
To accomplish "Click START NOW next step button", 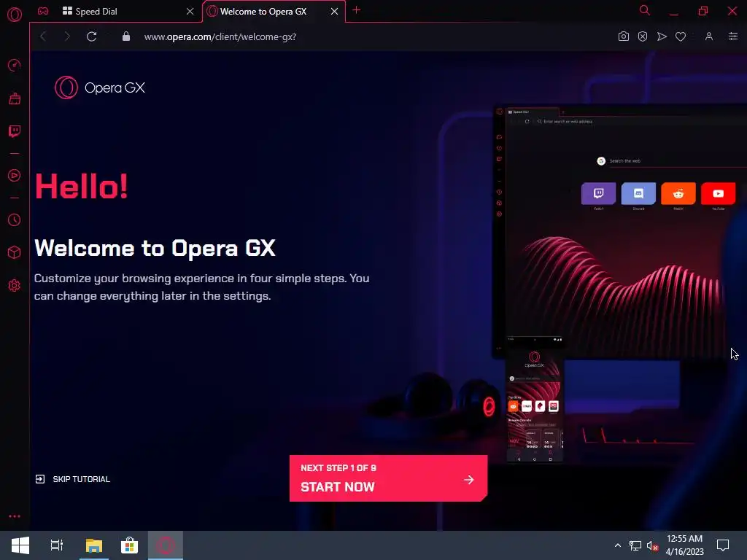I will pos(388,478).
